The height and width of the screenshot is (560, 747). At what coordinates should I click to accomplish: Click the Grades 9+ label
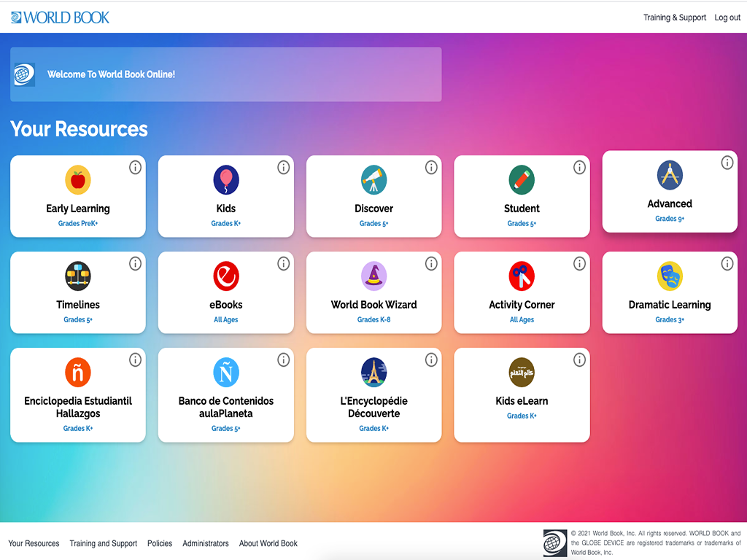click(670, 219)
